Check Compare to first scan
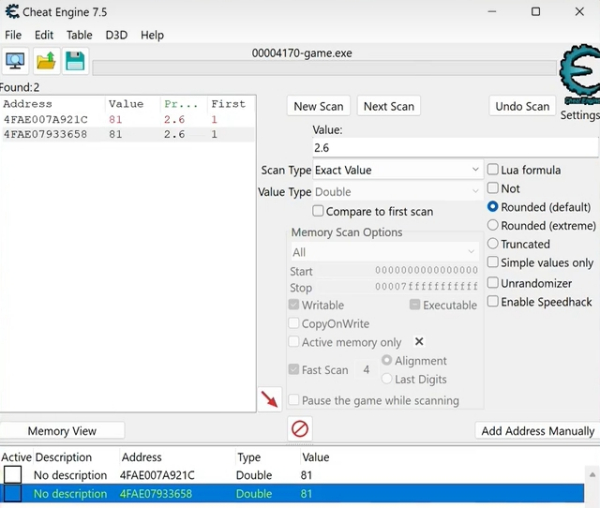 point(318,211)
